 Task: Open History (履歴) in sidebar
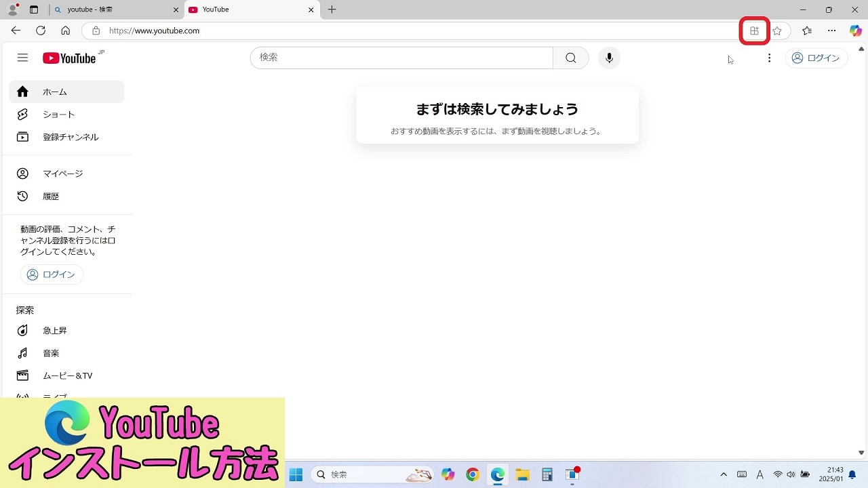click(x=66, y=196)
